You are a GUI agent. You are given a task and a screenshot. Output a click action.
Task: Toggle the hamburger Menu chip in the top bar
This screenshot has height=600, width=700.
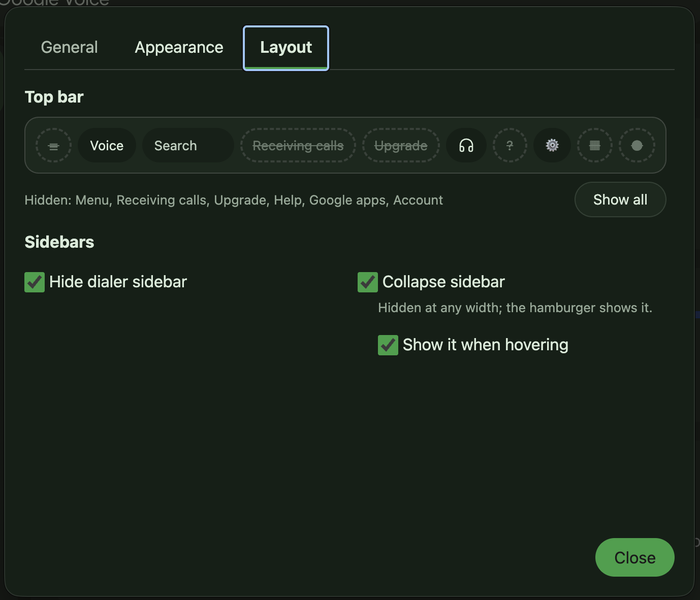(x=53, y=146)
